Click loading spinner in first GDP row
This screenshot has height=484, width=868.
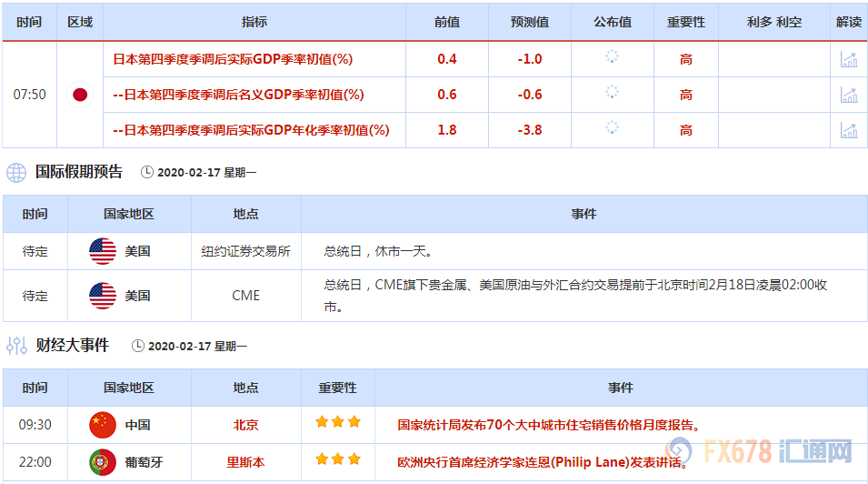coord(612,57)
